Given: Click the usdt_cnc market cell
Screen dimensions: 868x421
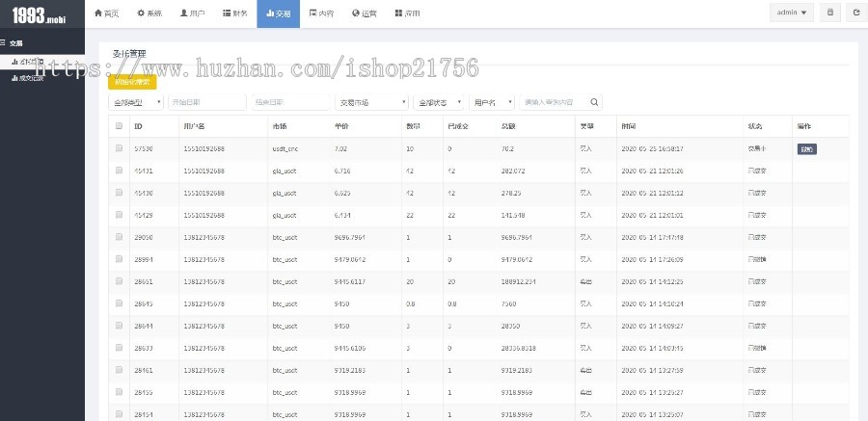Looking at the screenshot, I should click(285, 148).
